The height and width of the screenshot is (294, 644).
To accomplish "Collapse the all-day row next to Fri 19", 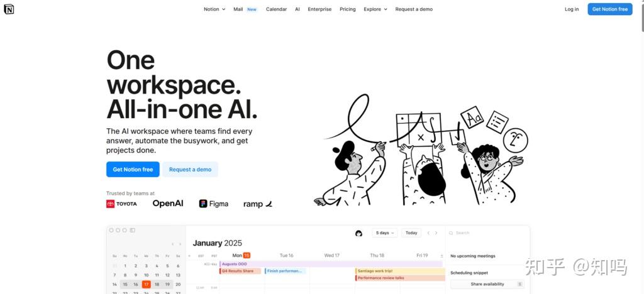I will [442, 256].
